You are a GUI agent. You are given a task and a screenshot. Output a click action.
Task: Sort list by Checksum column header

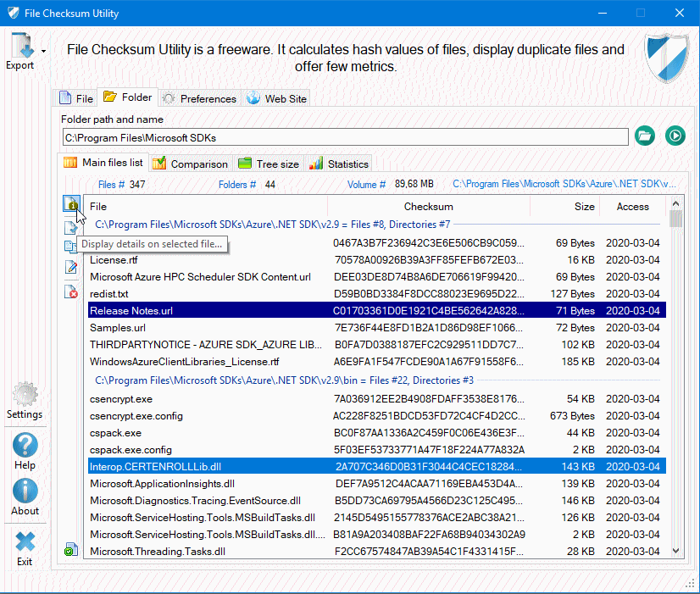tap(428, 206)
